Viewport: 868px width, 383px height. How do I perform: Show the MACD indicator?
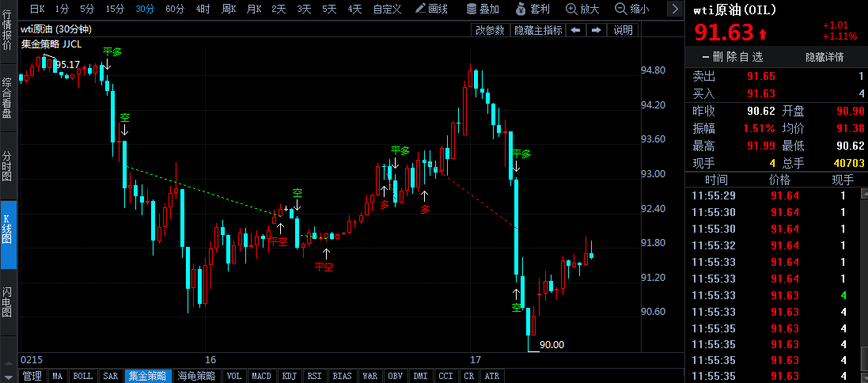(x=261, y=377)
